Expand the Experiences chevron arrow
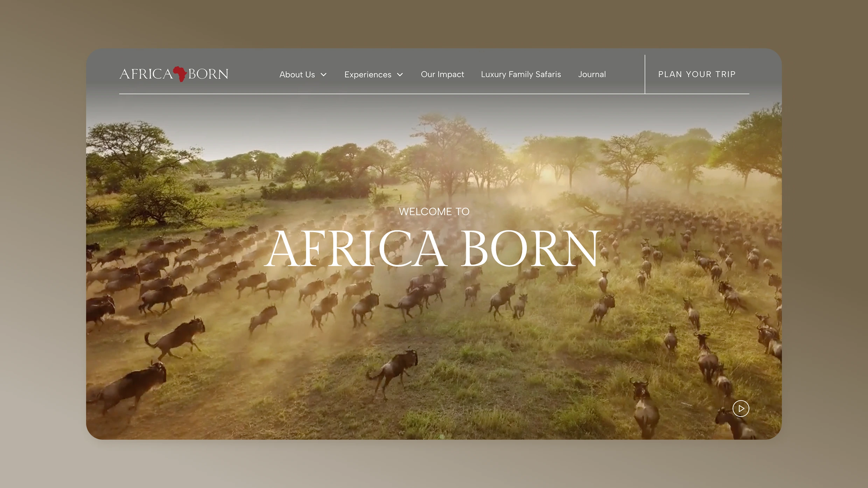The height and width of the screenshot is (488, 868). click(400, 75)
